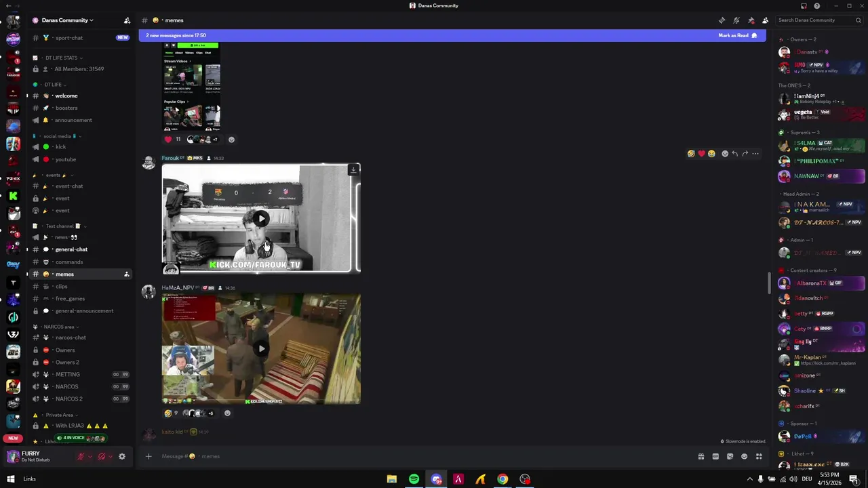Open Spotify from taskbar
Screen dimensions: 868x488
click(x=414, y=479)
